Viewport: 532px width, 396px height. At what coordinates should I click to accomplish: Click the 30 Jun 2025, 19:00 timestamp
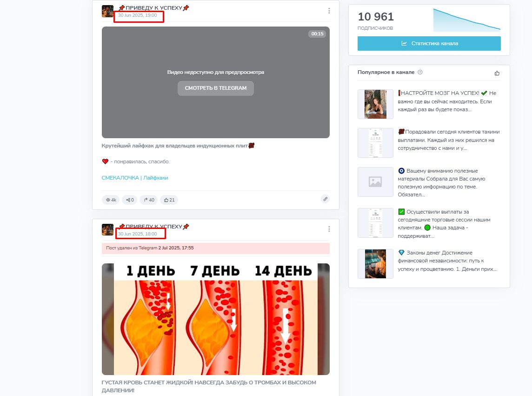click(137, 15)
